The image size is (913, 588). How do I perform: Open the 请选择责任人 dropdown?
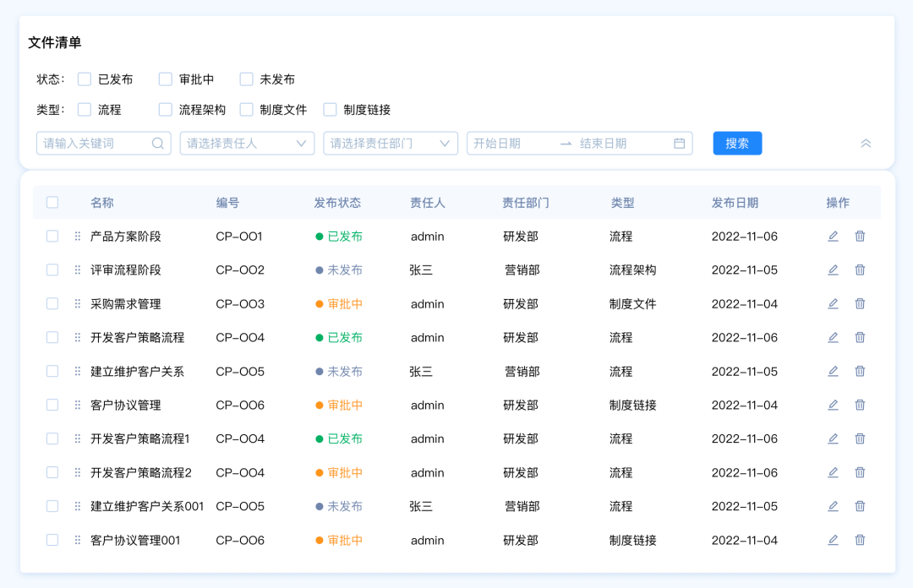(247, 144)
